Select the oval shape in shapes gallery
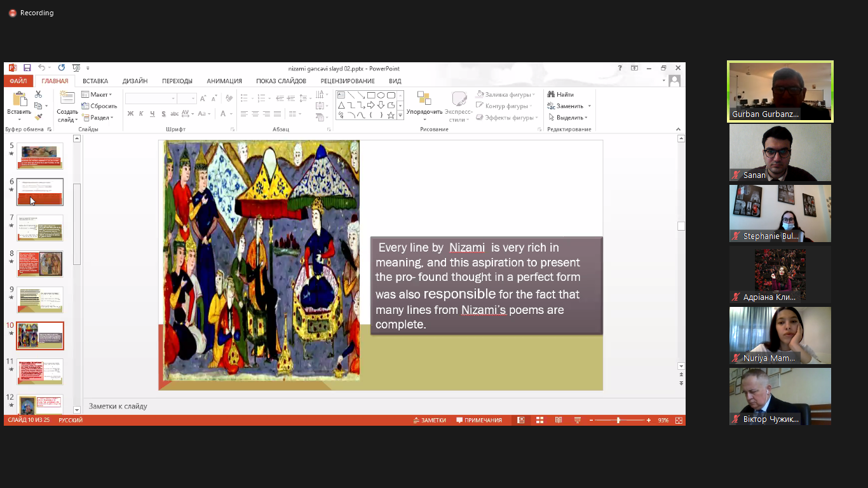The image size is (868, 488). coord(381,95)
